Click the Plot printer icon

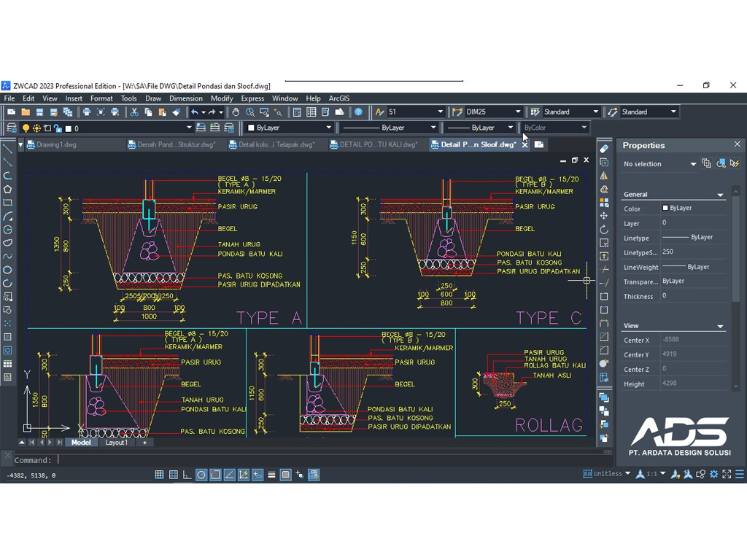pos(87,112)
